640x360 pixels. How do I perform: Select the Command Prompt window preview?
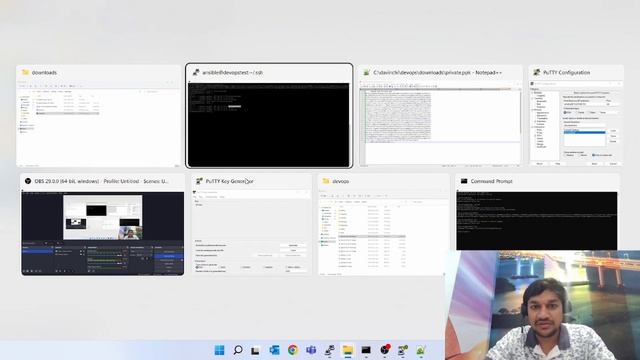(537, 212)
